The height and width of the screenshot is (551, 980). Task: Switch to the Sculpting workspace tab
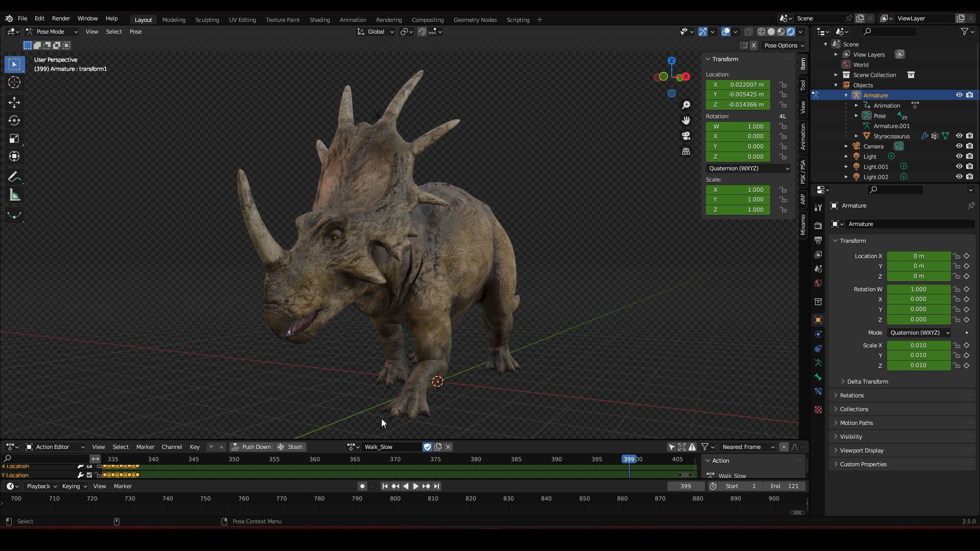207,20
